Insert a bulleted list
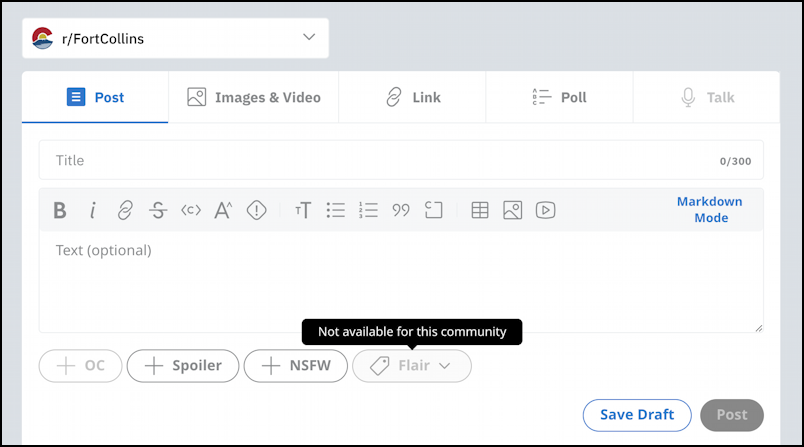The height and width of the screenshot is (447, 804). 336,210
